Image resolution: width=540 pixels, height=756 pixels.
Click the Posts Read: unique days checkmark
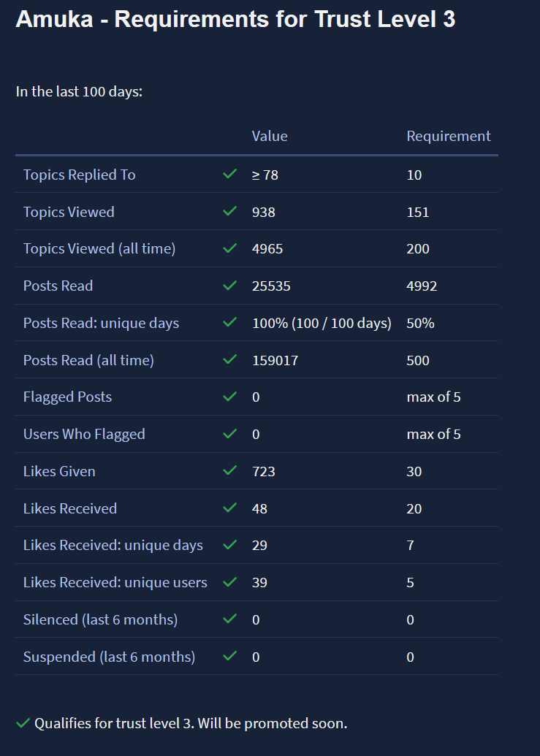pos(230,323)
